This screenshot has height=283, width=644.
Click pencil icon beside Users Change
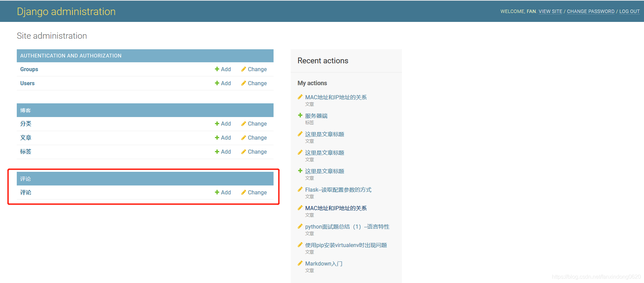[x=243, y=83]
